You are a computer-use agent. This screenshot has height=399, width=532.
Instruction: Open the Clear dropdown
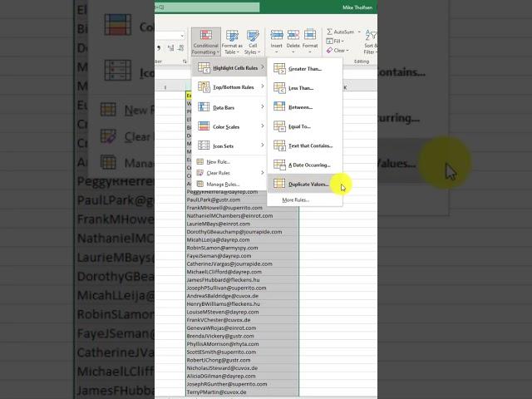click(338, 50)
